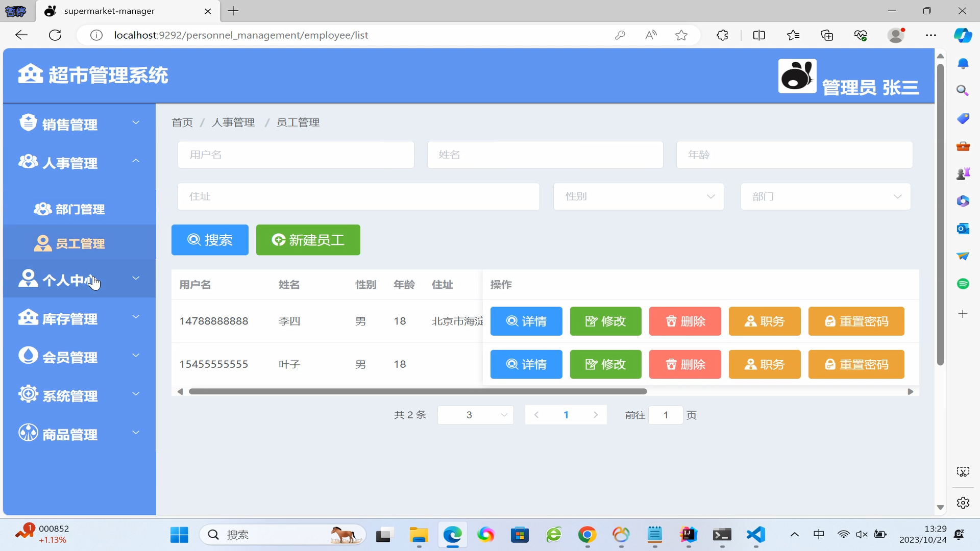Click the 超市管理系统 logo icon in header
Viewport: 980px width, 551px height.
(30, 74)
